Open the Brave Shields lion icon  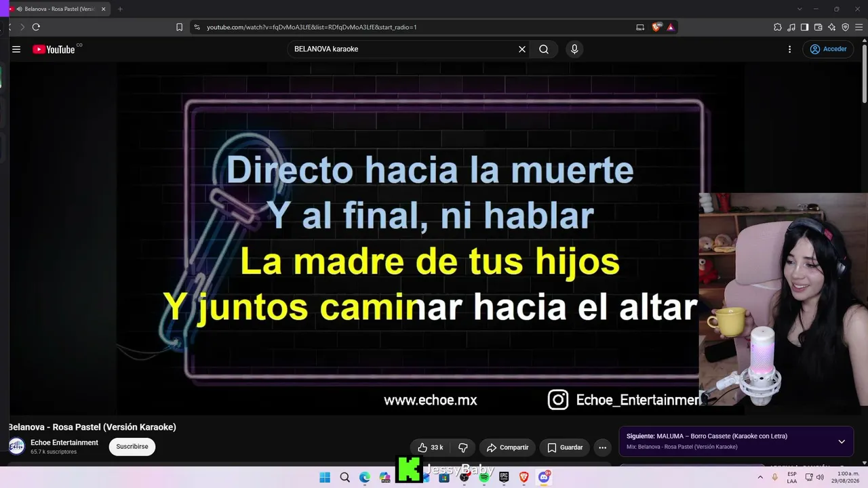[x=656, y=27]
